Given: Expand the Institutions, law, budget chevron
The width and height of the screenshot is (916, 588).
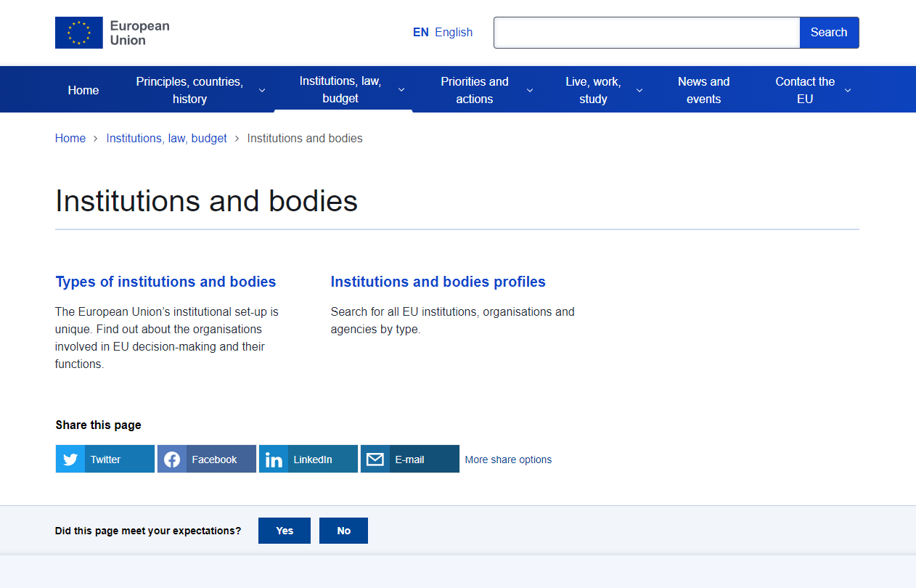Looking at the screenshot, I should tap(401, 90).
